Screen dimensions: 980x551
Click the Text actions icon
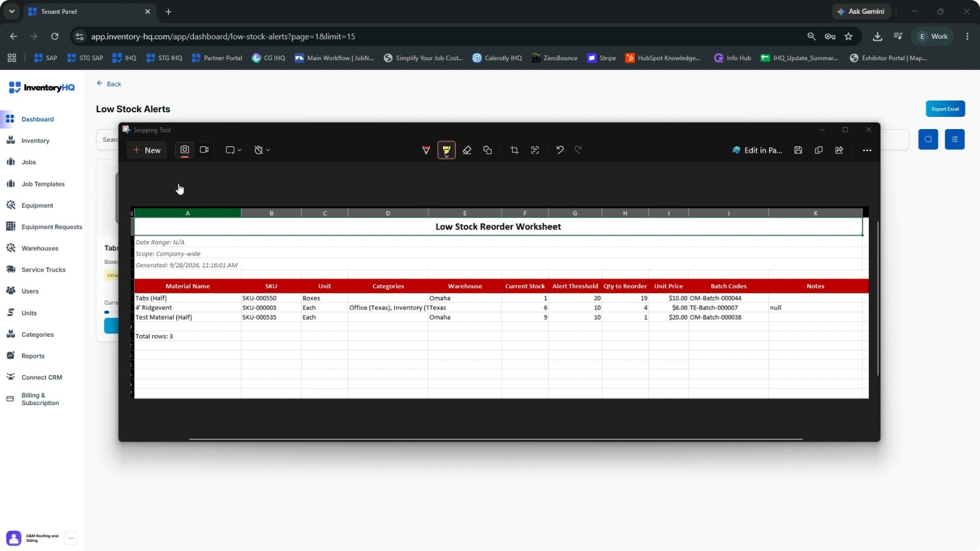point(535,150)
